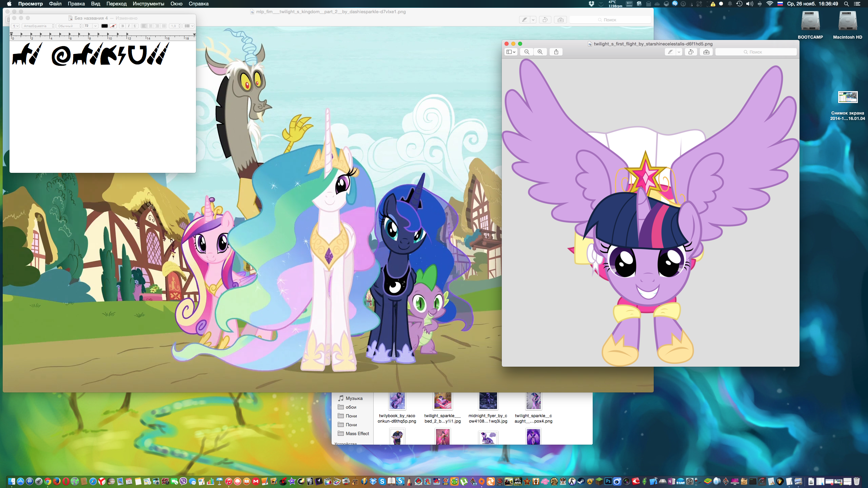868x488 pixels.
Task: Open the Wi-Fi status menu
Action: click(x=770, y=4)
